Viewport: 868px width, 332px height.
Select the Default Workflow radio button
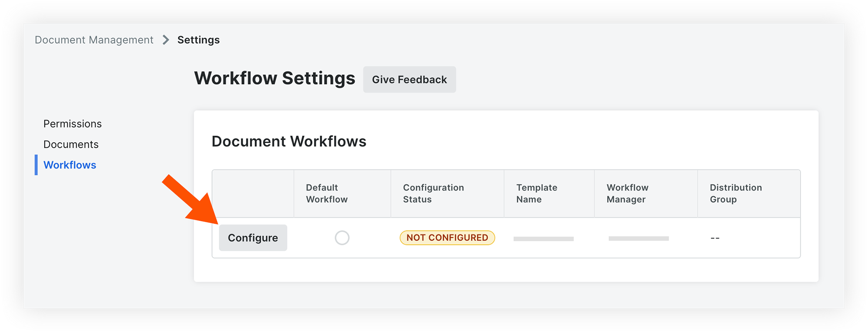pyautogui.click(x=342, y=238)
